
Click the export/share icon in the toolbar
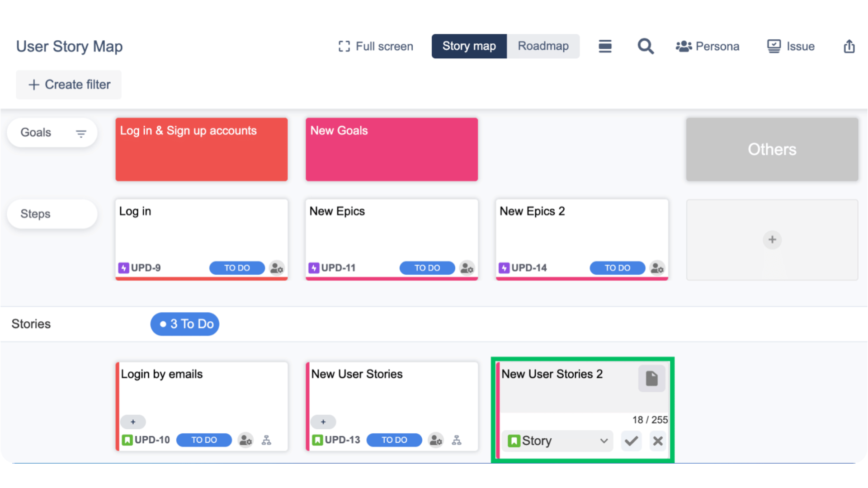pos(849,46)
